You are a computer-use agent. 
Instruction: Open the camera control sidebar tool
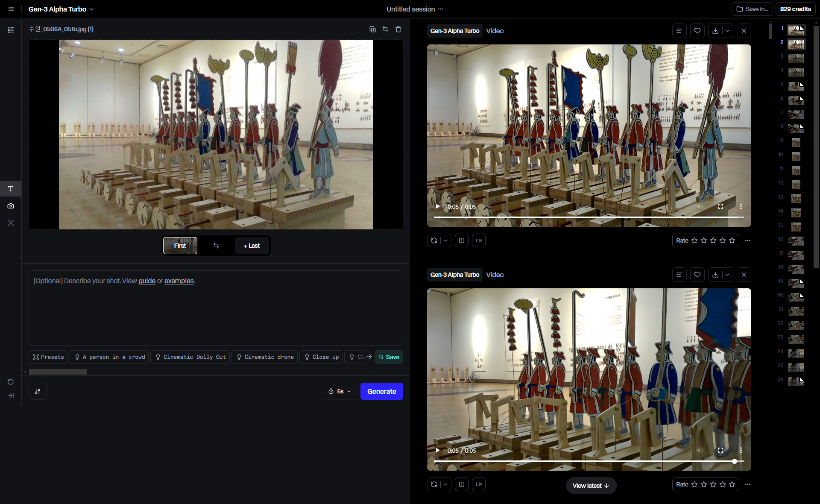(x=11, y=206)
